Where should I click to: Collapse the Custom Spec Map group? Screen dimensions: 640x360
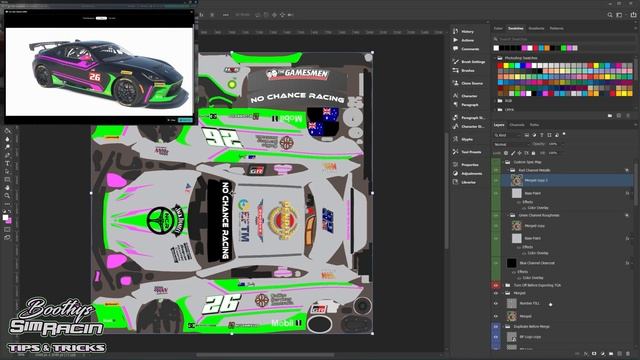pyautogui.click(x=503, y=162)
